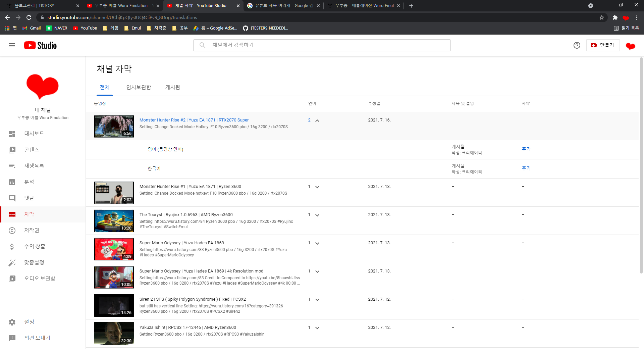The image size is (644, 349).
Task: Open The Touryst video thumbnail
Action: click(x=114, y=221)
